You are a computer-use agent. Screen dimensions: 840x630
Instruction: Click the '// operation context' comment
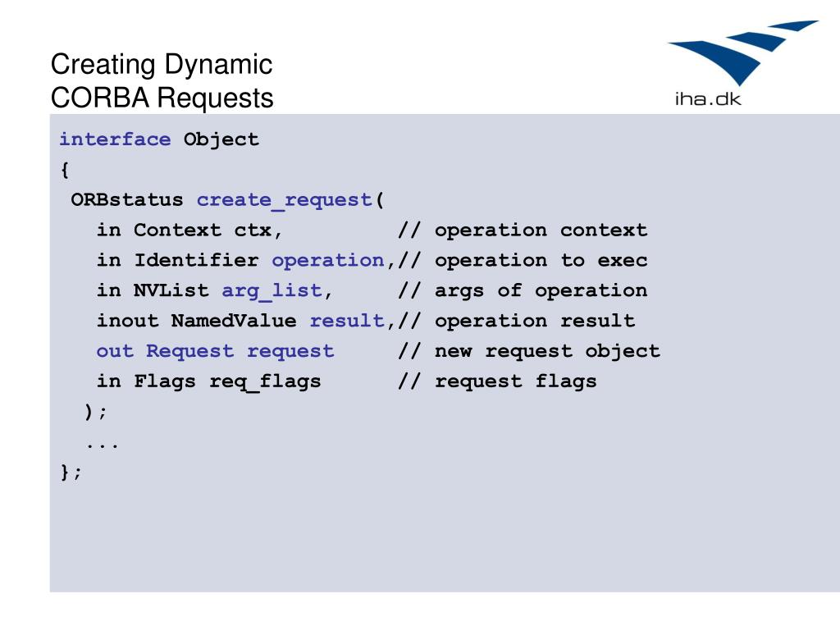[523, 231]
